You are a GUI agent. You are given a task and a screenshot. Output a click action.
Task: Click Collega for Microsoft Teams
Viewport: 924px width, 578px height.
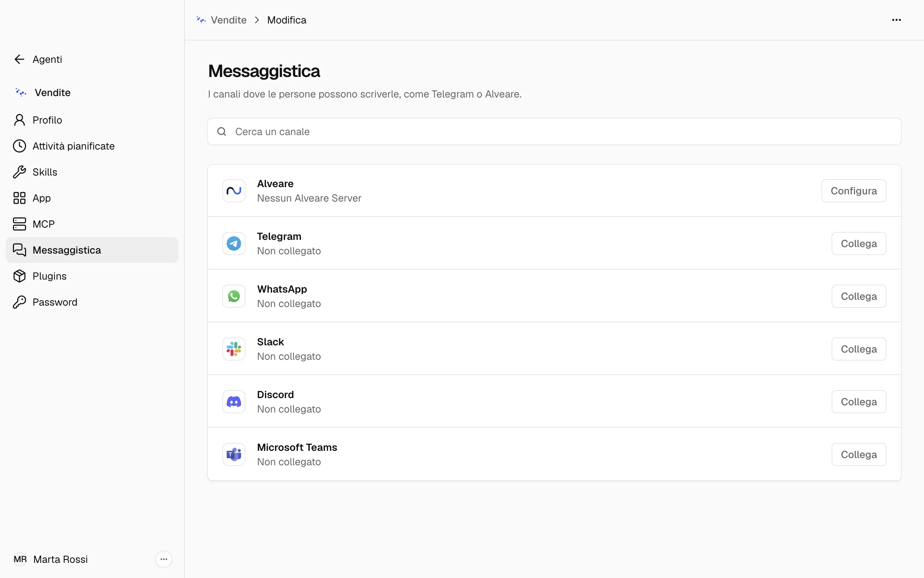click(858, 454)
